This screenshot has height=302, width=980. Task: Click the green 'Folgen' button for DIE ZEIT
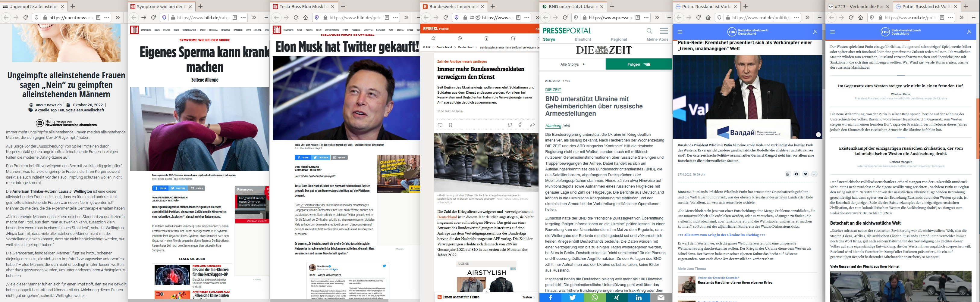click(x=639, y=64)
